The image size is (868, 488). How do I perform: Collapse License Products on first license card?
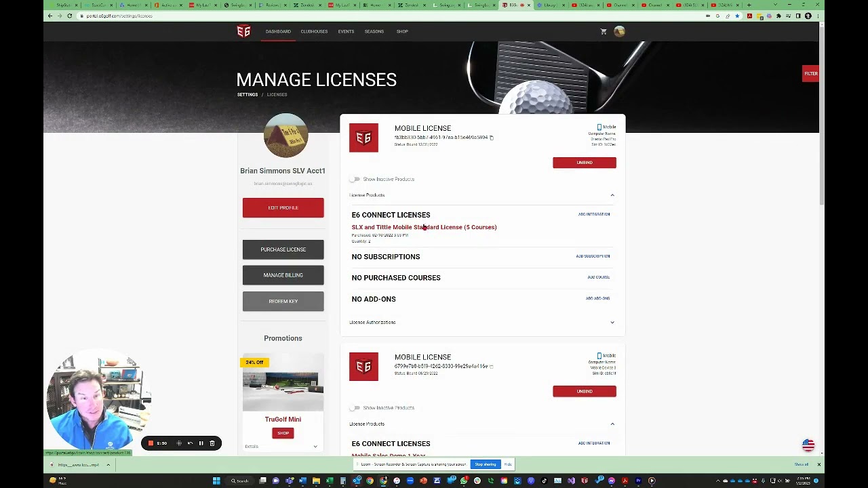point(612,195)
